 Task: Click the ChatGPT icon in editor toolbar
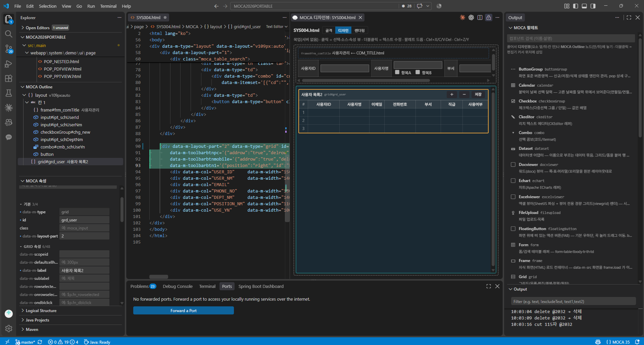(471, 17)
